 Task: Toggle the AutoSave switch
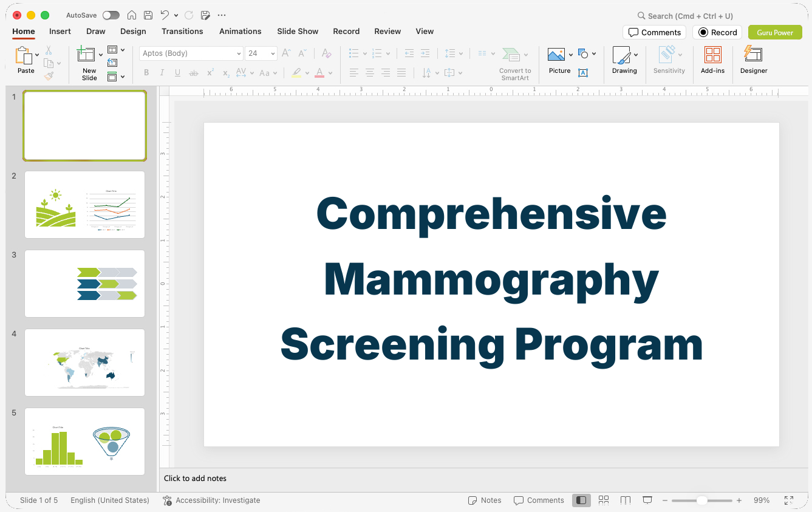pos(111,15)
